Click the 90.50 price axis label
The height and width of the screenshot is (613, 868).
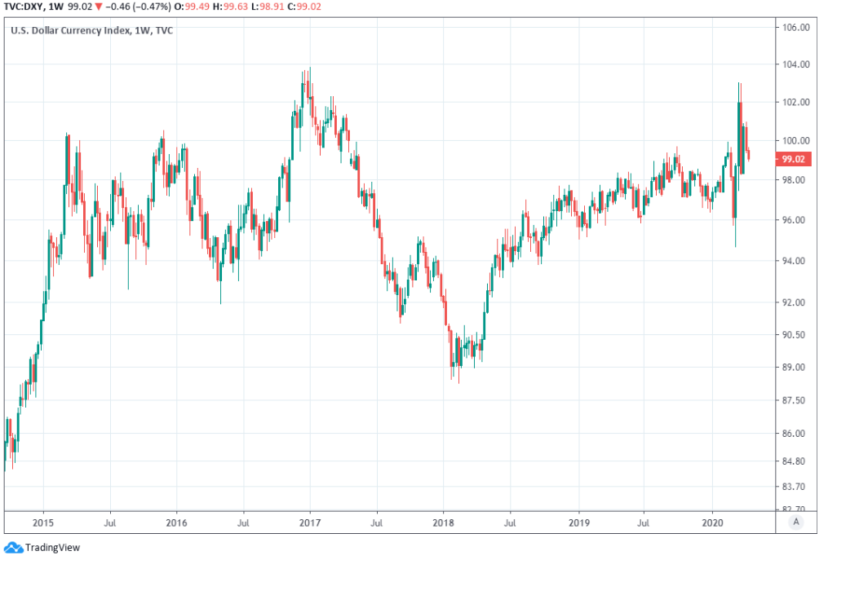point(793,335)
